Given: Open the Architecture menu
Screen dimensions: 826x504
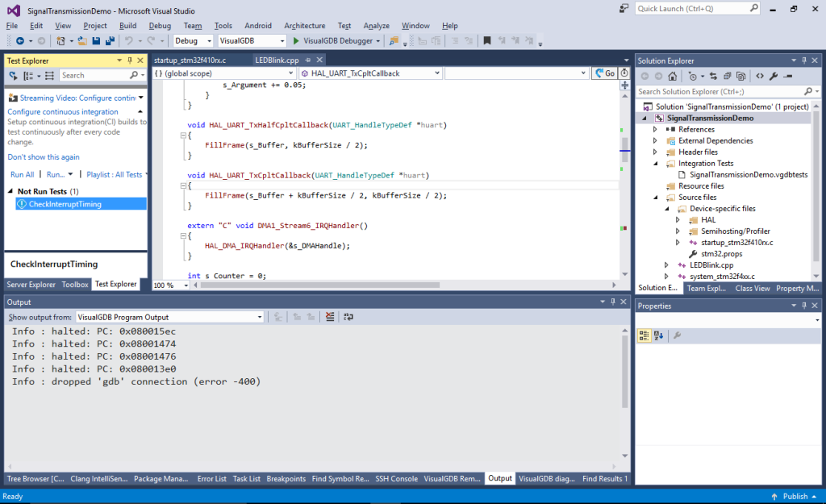Looking at the screenshot, I should pyautogui.click(x=304, y=25).
